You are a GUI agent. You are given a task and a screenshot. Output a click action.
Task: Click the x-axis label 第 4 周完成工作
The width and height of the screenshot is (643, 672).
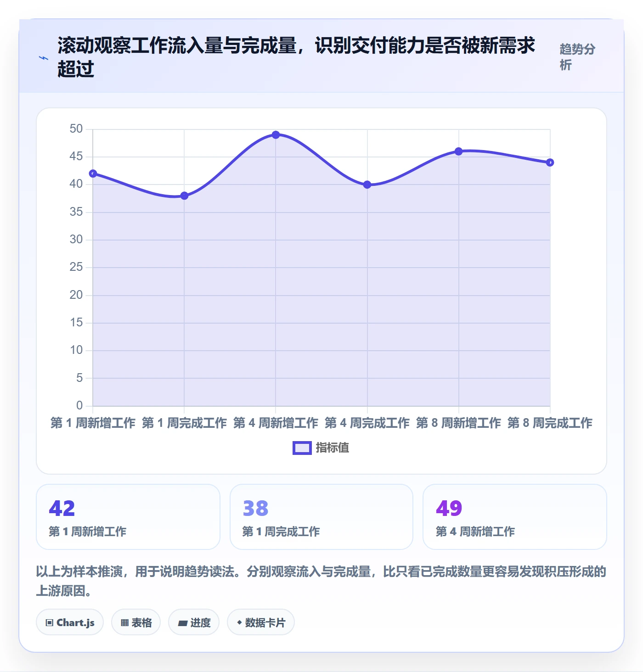tap(367, 423)
